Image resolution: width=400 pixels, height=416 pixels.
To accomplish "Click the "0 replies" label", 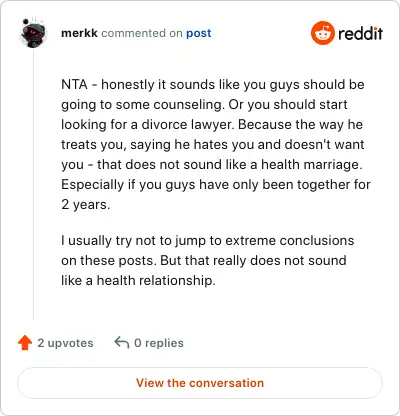I will (x=159, y=343).
